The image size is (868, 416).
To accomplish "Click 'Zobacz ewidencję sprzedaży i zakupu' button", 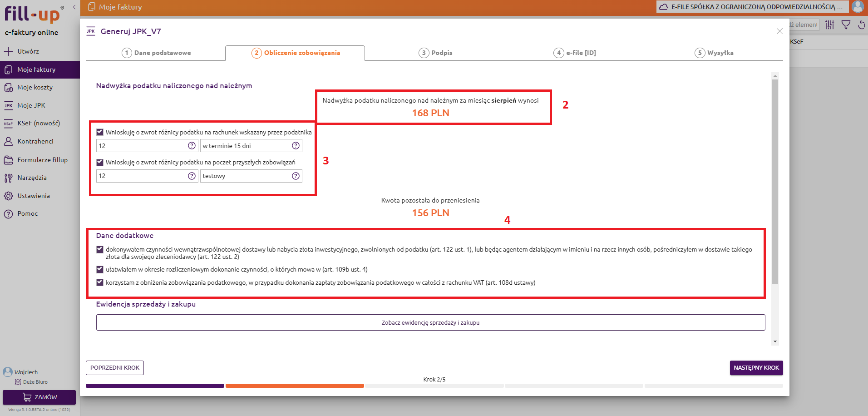I will click(x=430, y=322).
